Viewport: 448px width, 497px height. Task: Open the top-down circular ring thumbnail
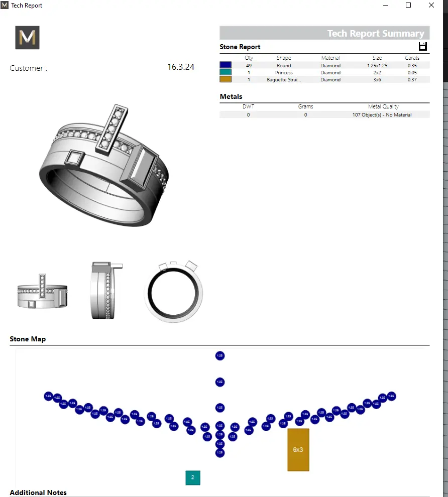(x=174, y=290)
